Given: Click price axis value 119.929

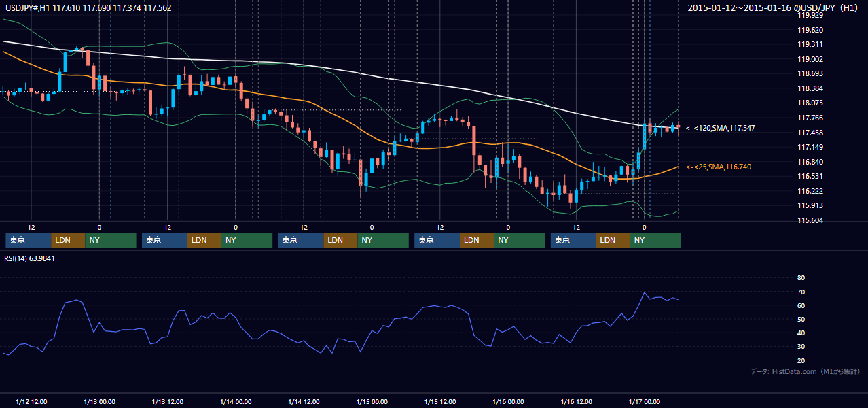Looking at the screenshot, I should 810,15.
